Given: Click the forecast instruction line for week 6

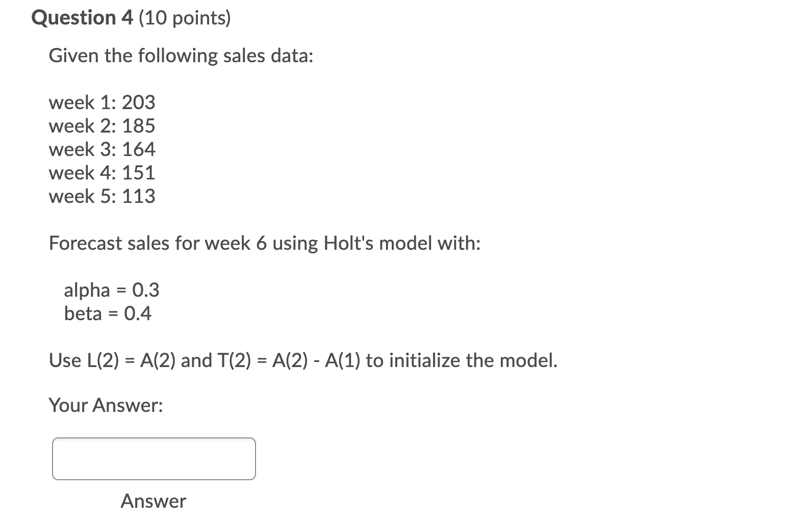Looking at the screenshot, I should (264, 243).
